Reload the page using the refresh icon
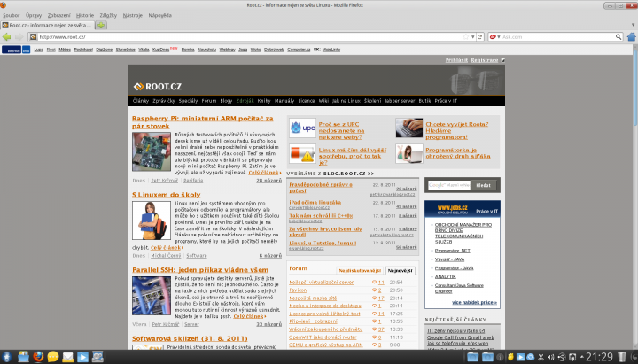This screenshot has width=638, height=364. pos(480,36)
